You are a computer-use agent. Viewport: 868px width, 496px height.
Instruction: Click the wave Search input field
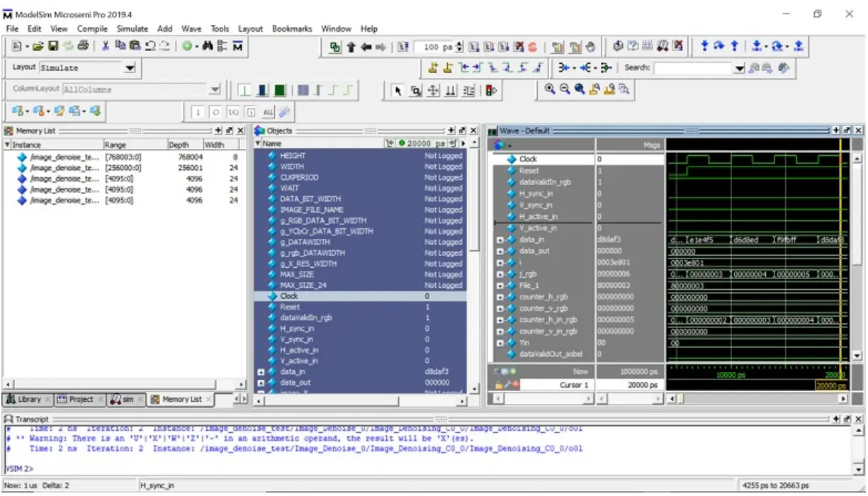(x=692, y=68)
